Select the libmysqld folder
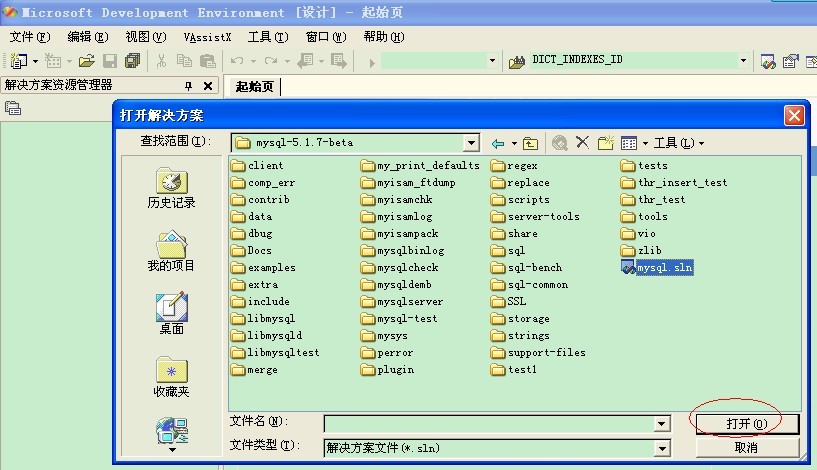This screenshot has height=470, width=817. point(266,336)
